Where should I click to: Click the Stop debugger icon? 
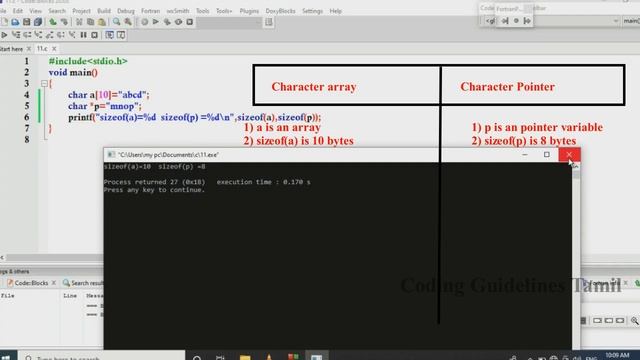[x=94, y=35]
